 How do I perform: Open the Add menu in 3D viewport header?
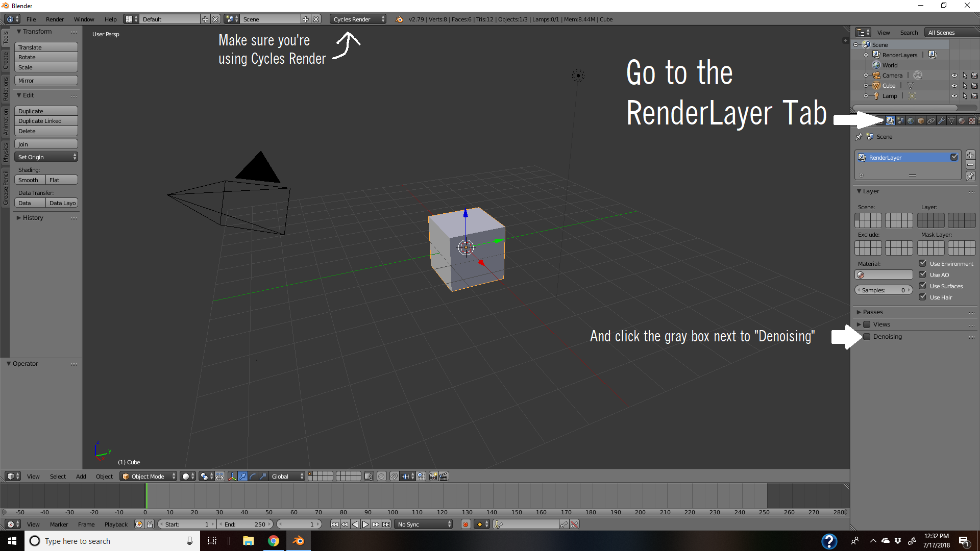81,477
